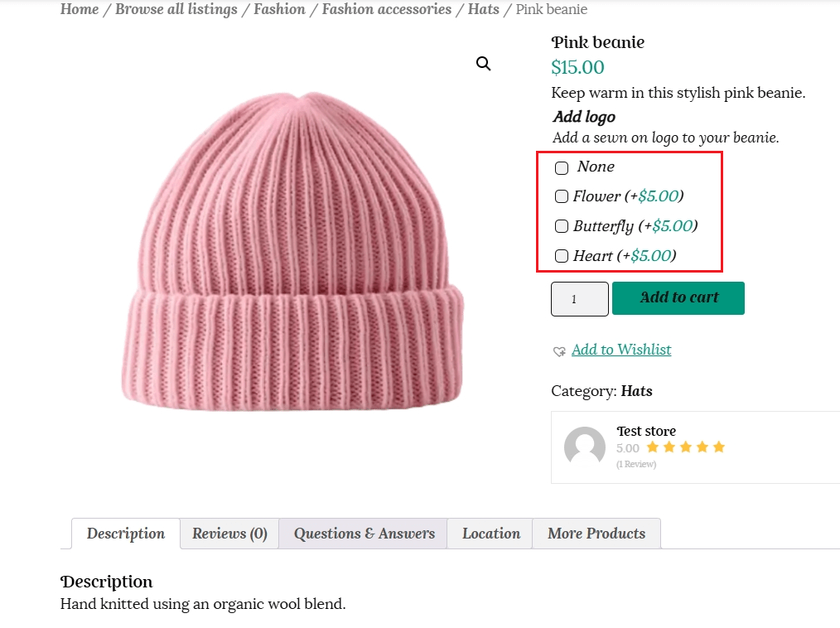Go to Home breadcrumb link
The width and height of the screenshot is (840, 628).
tap(80, 10)
